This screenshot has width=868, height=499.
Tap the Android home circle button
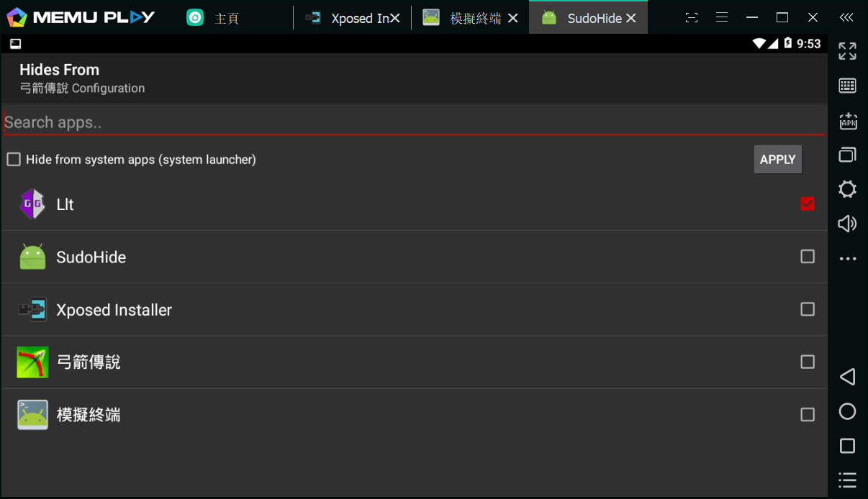point(848,411)
